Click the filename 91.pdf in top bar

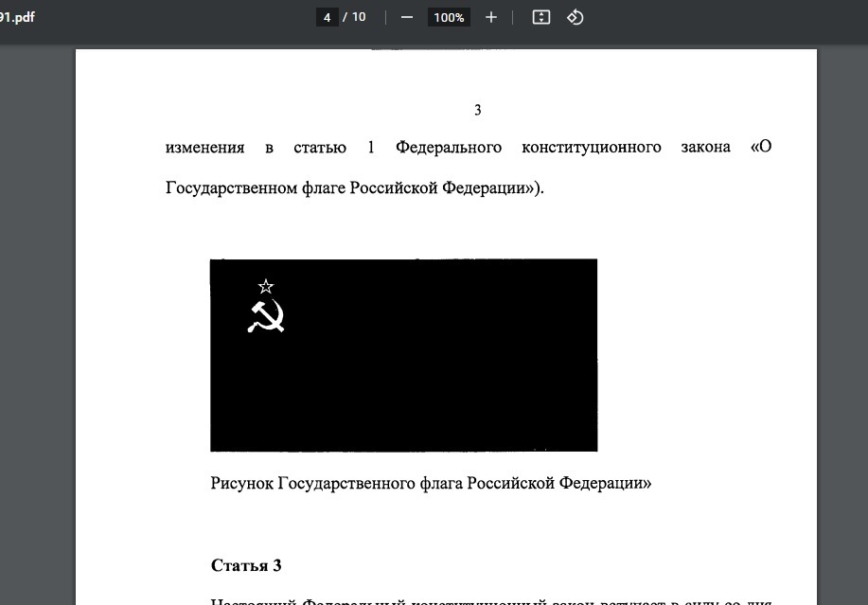click(x=17, y=16)
